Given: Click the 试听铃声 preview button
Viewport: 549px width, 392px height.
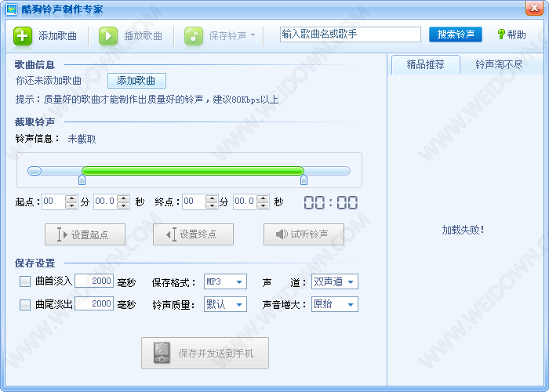Looking at the screenshot, I should click(304, 234).
